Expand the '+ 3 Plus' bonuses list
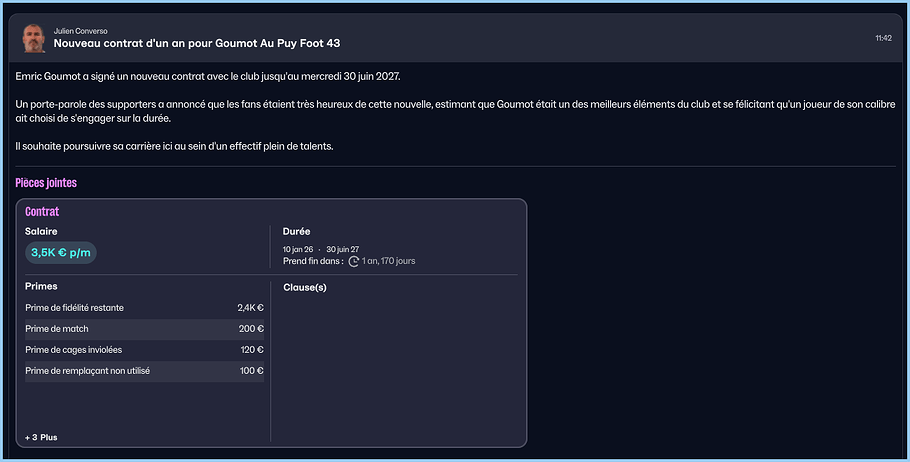The image size is (910, 462). (x=41, y=437)
